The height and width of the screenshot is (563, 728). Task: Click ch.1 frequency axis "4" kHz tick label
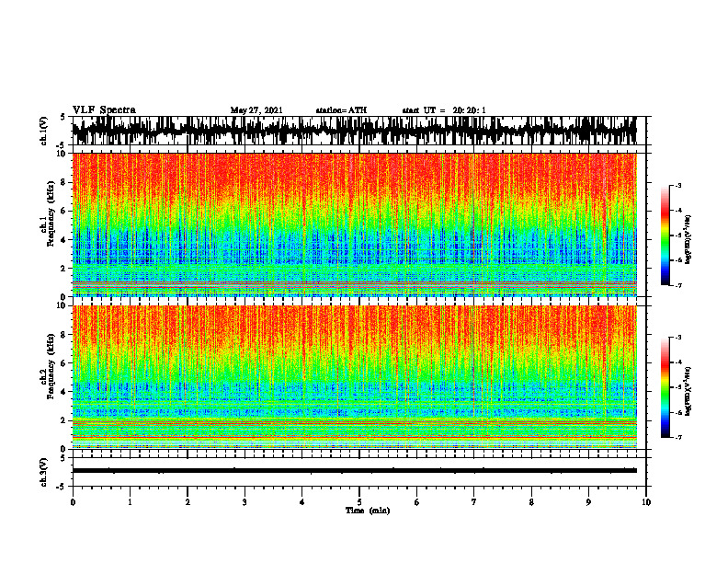64,240
